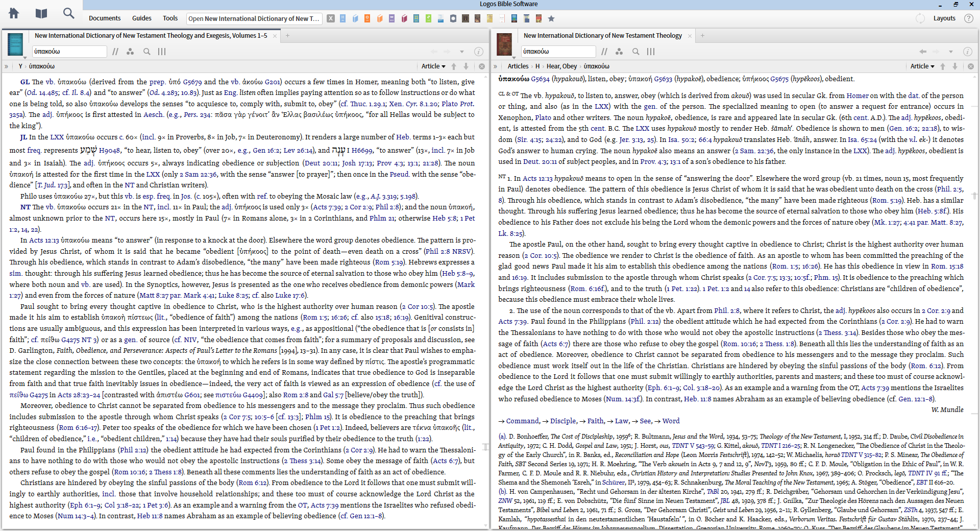Click right panel ὑπακούω reference box
The height and width of the screenshot is (531, 980).
coord(558,52)
